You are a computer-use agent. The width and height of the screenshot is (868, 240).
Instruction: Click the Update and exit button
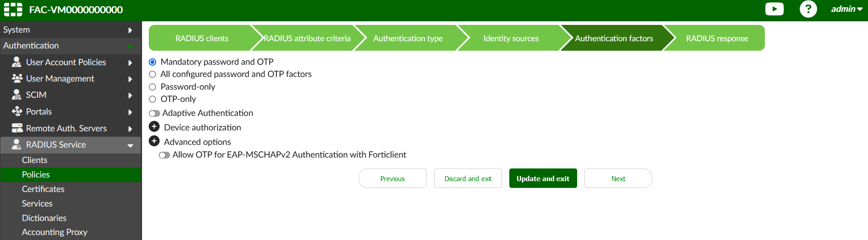[543, 178]
